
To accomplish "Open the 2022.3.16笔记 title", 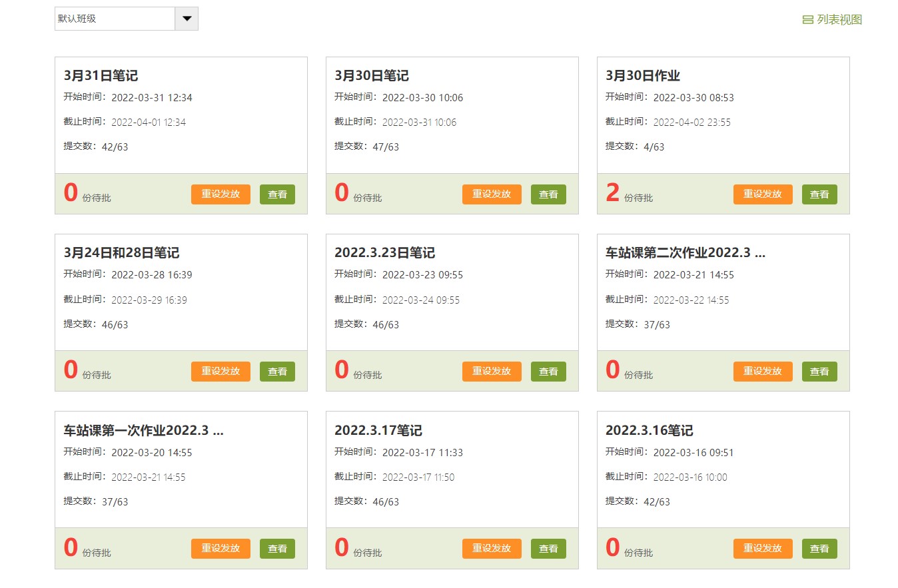I will (649, 430).
